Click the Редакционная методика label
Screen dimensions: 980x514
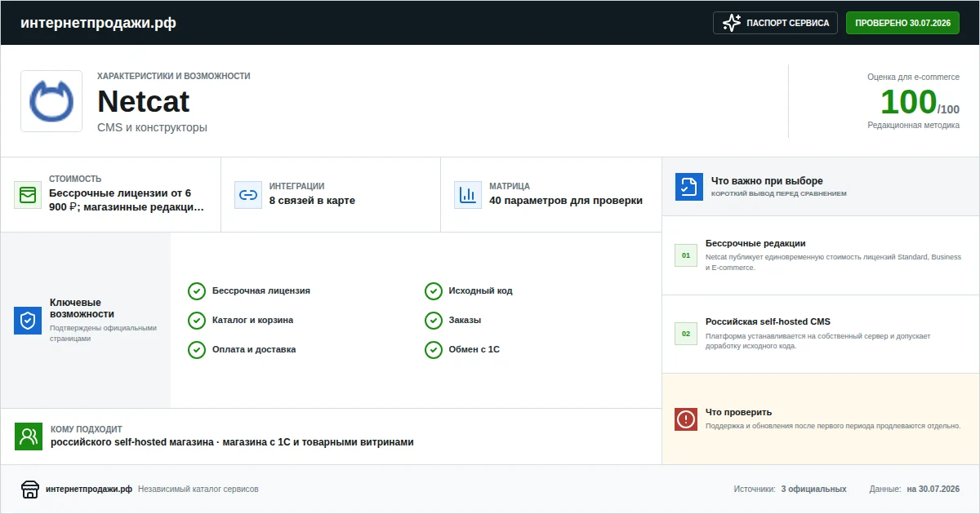(914, 126)
